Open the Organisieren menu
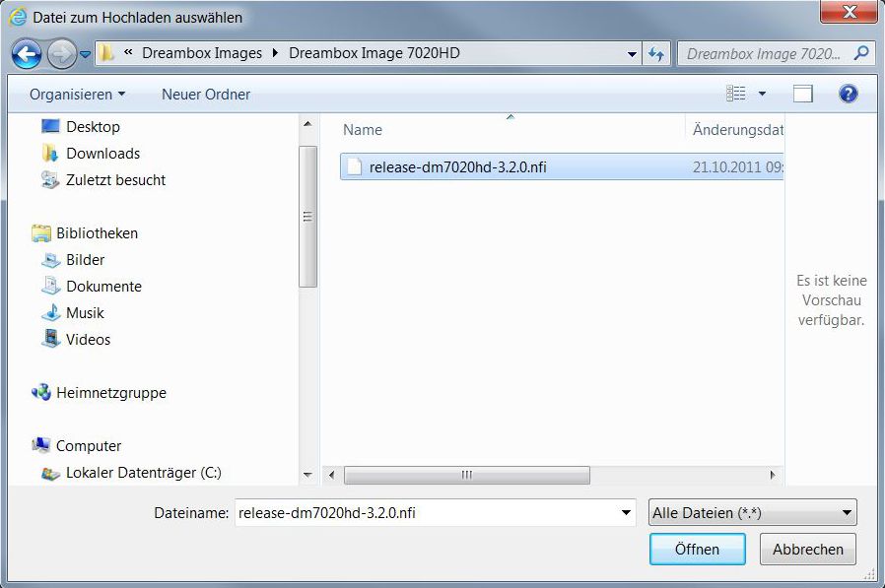The height and width of the screenshot is (588, 885). pyautogui.click(x=77, y=95)
